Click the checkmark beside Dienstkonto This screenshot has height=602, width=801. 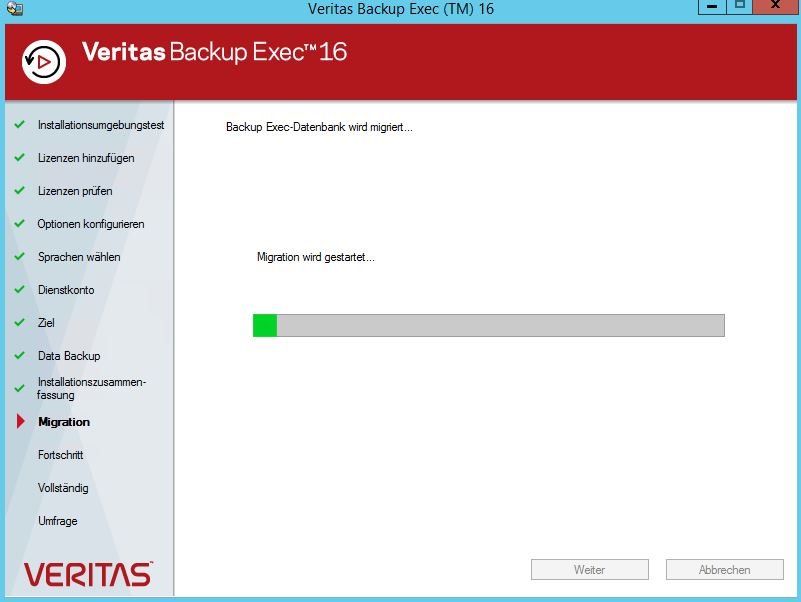(19, 289)
